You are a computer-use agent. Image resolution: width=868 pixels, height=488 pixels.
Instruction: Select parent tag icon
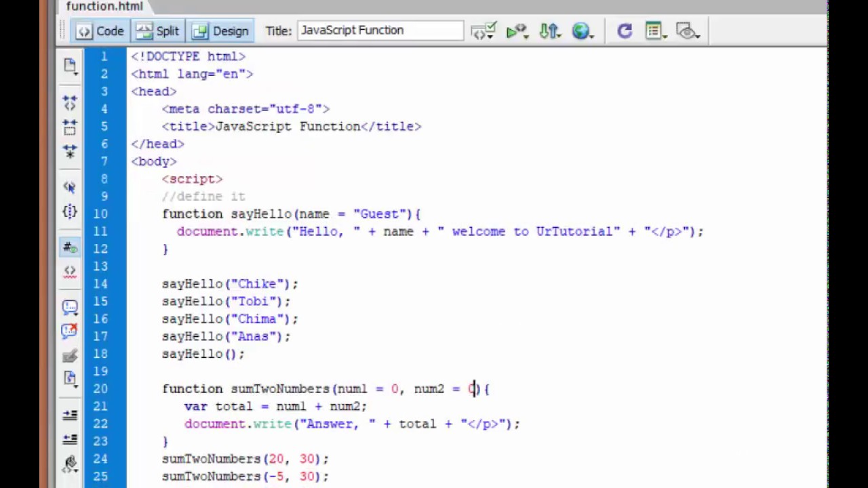70,187
